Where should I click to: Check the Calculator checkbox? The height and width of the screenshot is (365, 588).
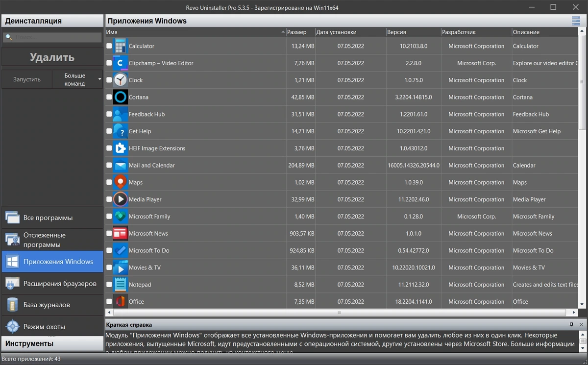click(109, 46)
